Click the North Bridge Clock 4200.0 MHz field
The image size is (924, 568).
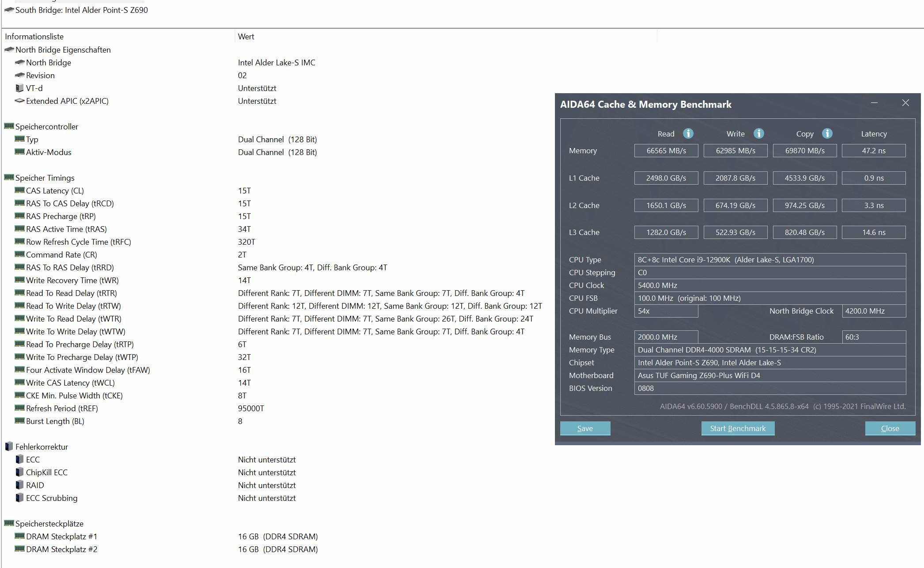point(874,311)
